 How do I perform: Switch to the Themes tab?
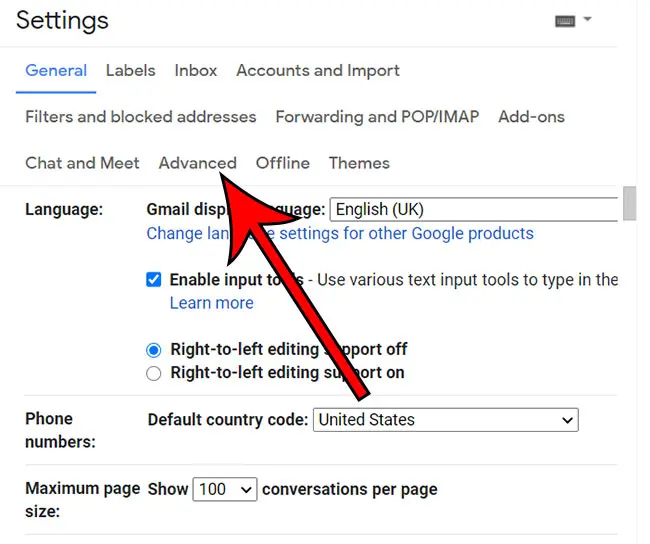click(359, 163)
